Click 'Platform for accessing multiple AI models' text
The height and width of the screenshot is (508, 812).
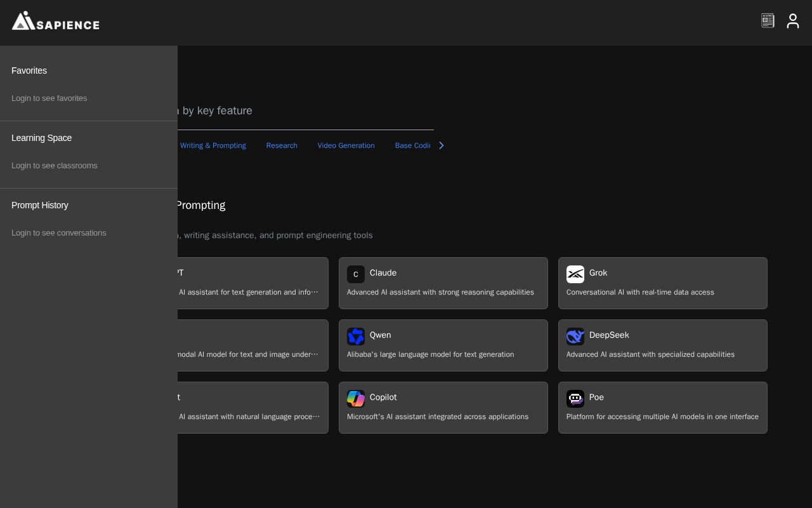[662, 417]
